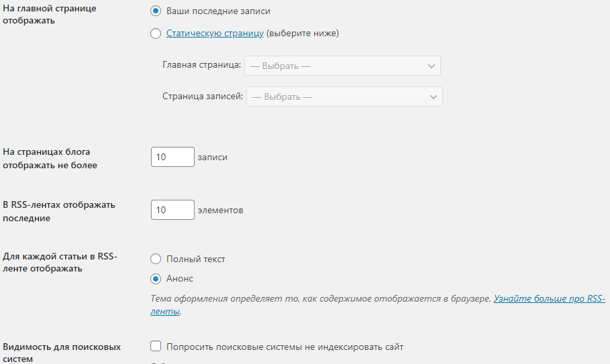Enable the search engine no-index checkbox
Viewport: 610px width, 364px height.
[156, 347]
